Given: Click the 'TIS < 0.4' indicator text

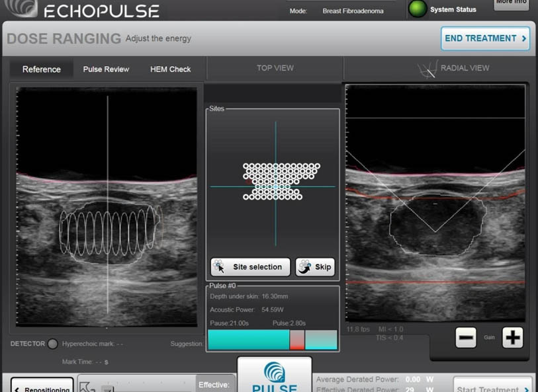Looking at the screenshot, I should pos(389,338).
